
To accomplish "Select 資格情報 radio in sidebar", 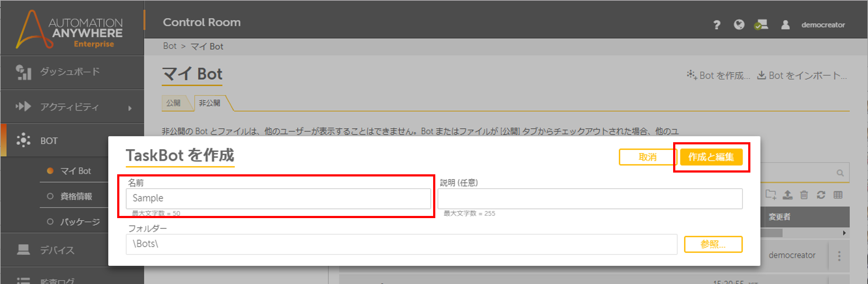I will [x=50, y=196].
